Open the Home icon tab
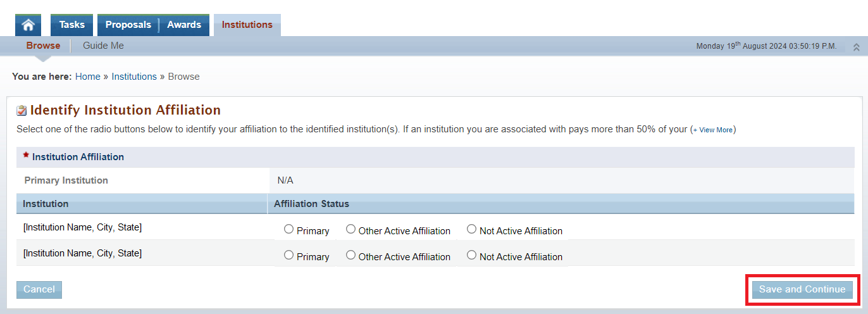This screenshot has width=868, height=314. point(28,25)
